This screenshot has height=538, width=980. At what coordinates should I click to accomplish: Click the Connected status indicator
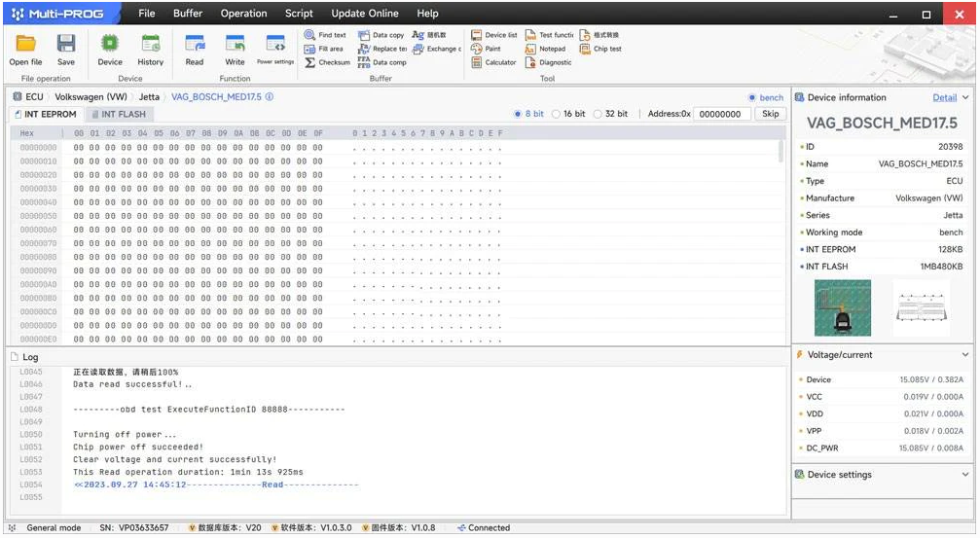483,528
